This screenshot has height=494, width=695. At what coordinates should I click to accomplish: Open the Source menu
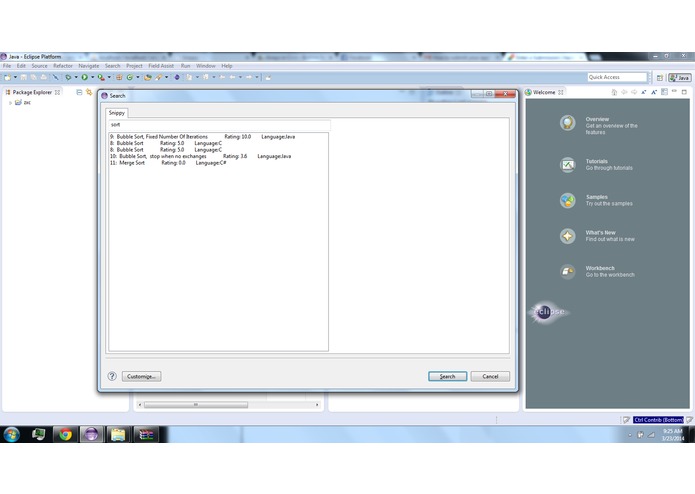(39, 66)
